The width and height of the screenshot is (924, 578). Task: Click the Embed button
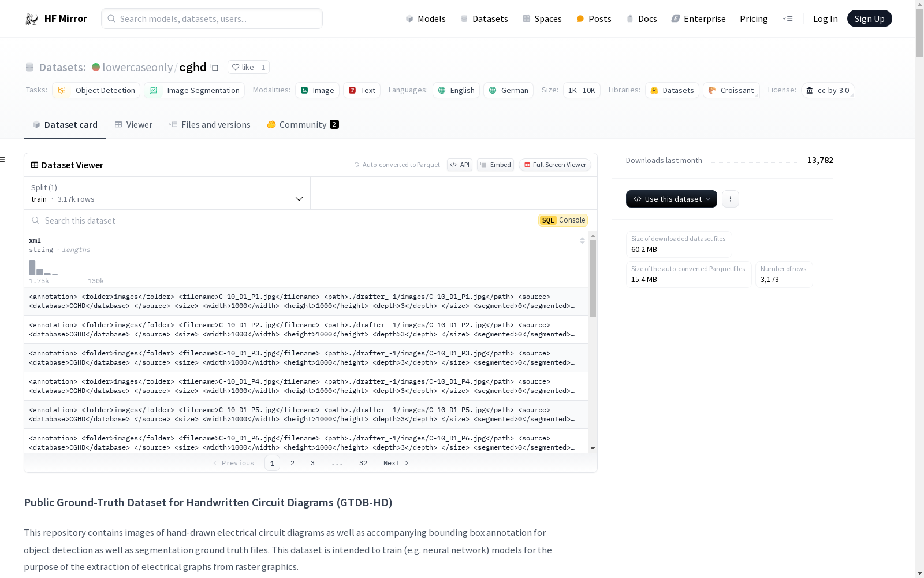(495, 165)
